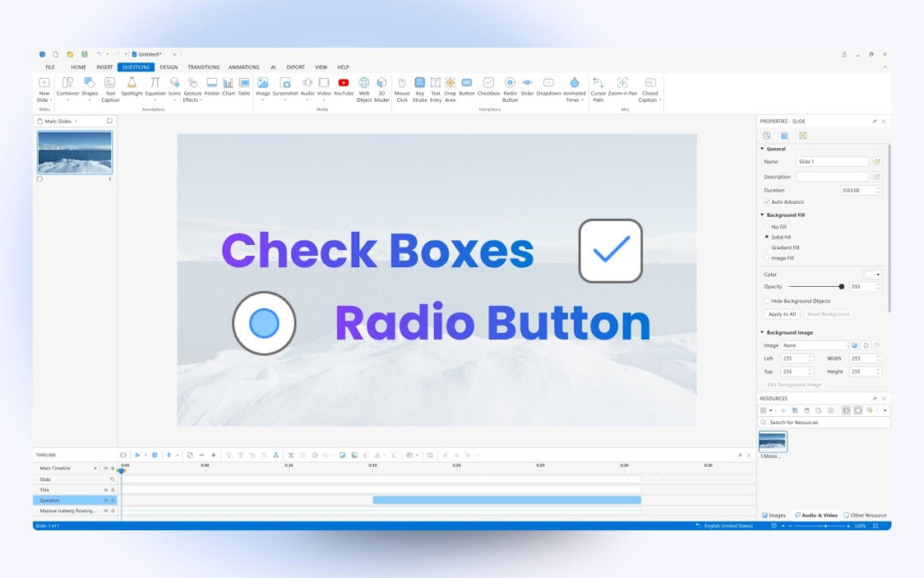
Task: Insert a Chart
Action: (x=228, y=86)
